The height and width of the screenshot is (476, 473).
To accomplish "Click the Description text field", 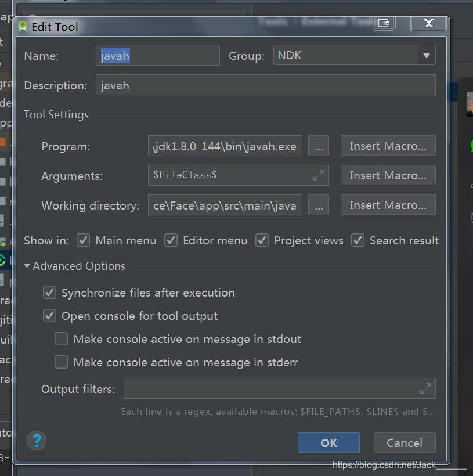I will (266, 85).
